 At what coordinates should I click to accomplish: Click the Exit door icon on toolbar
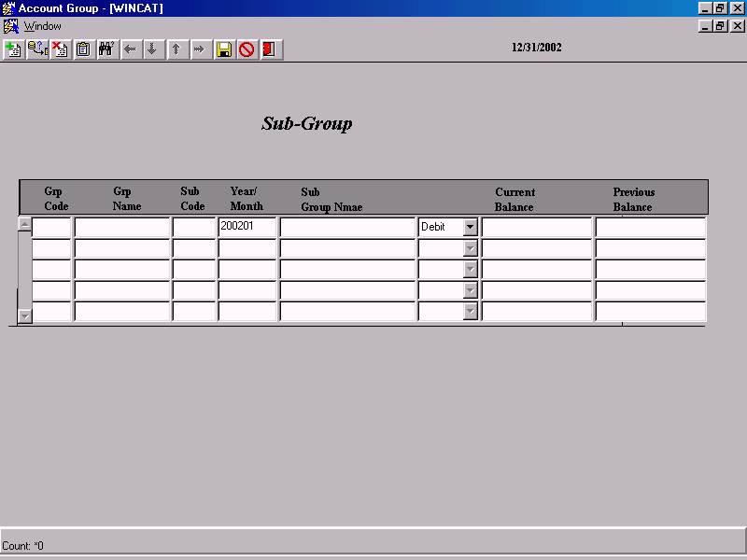(x=271, y=49)
